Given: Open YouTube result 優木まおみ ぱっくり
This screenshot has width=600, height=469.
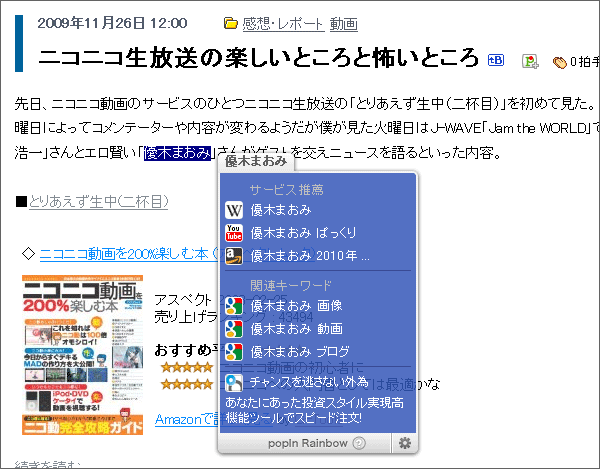Looking at the screenshot, I should 303,233.
